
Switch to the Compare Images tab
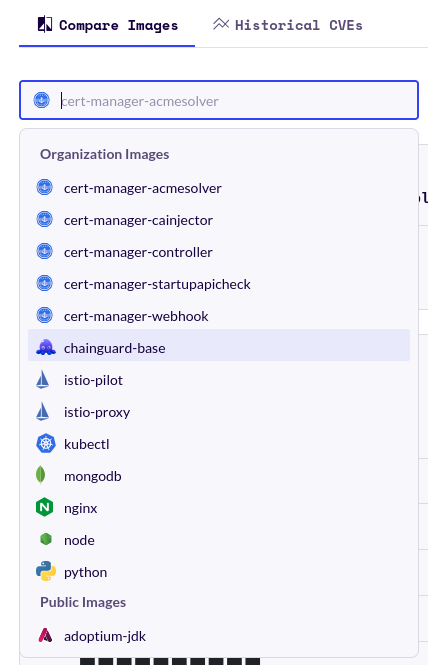click(x=107, y=25)
